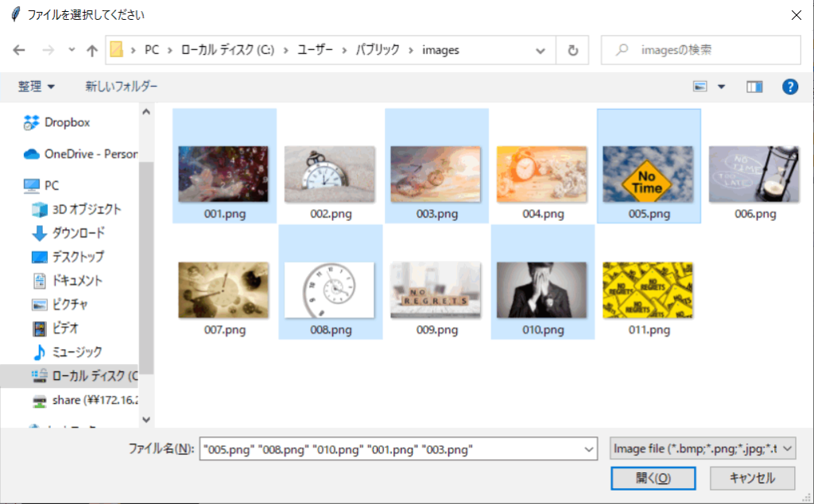Open the help question mark icon
This screenshot has width=814, height=504.
click(x=789, y=87)
